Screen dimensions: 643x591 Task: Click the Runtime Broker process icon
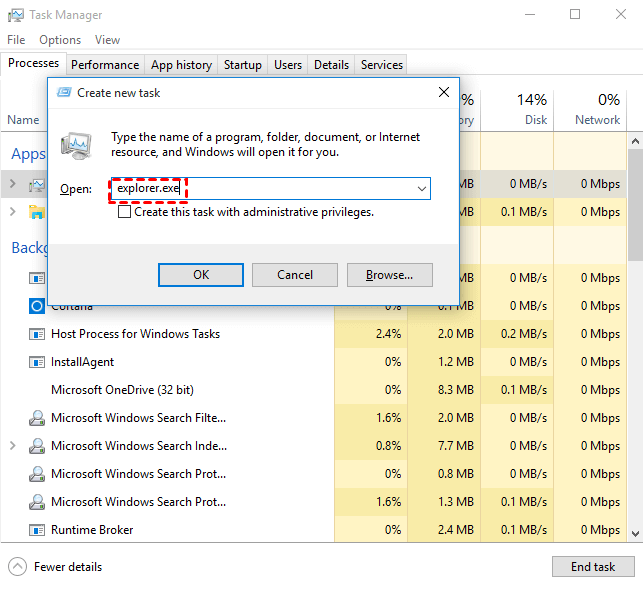(36, 530)
